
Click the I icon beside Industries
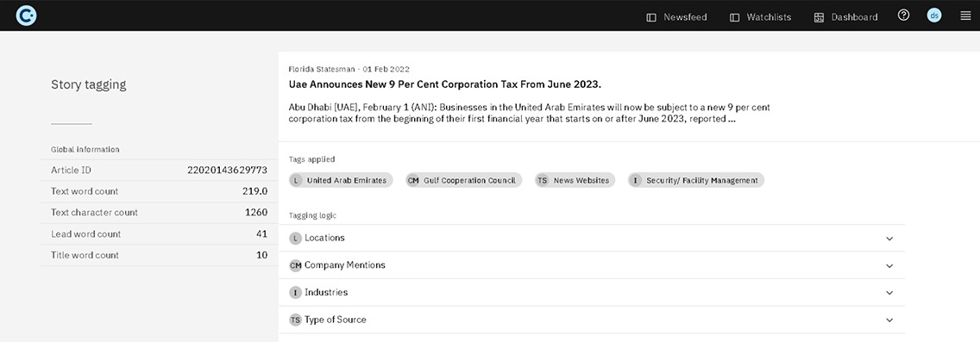[296, 293]
